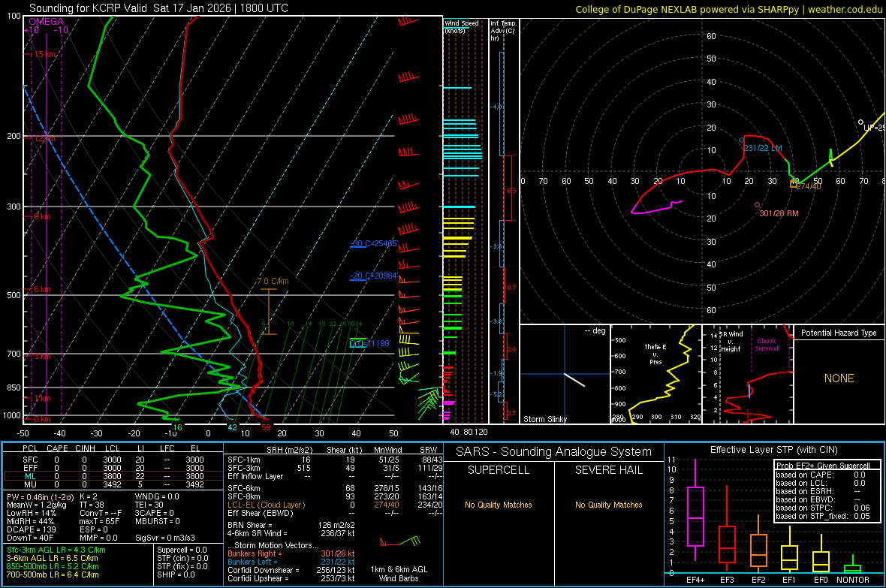
Task: Click the cyan left-mover circle on hodograph
Action: (741, 140)
